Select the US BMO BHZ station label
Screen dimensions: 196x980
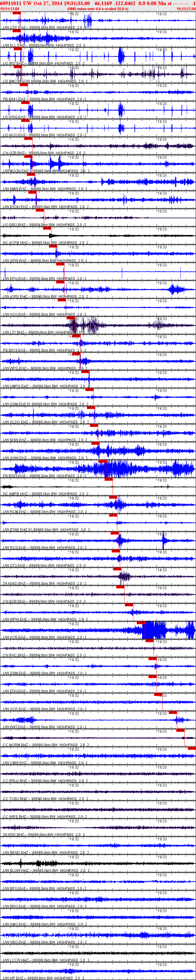click(x=46, y=81)
